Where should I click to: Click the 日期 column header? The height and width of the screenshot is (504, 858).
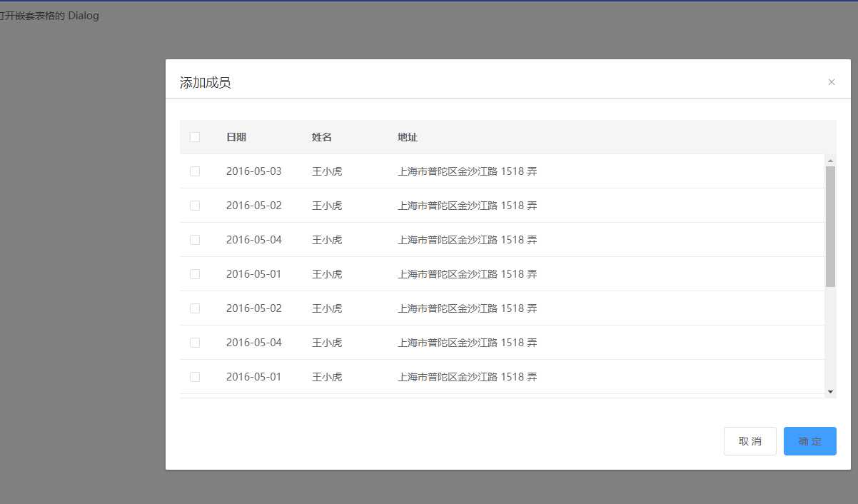236,137
